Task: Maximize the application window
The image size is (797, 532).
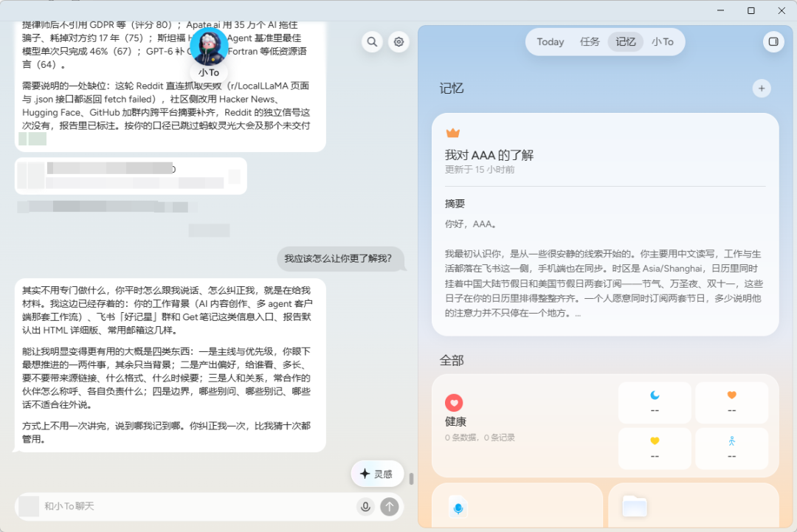Action: (751, 10)
